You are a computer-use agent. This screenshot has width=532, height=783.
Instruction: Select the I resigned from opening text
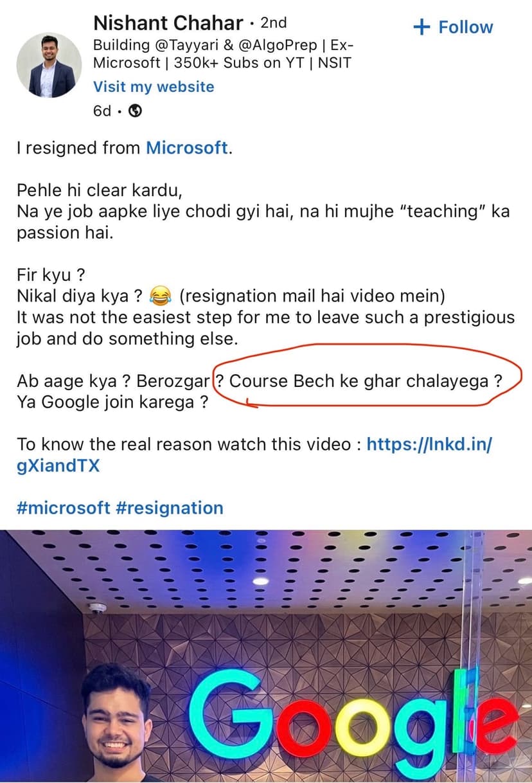(78, 148)
